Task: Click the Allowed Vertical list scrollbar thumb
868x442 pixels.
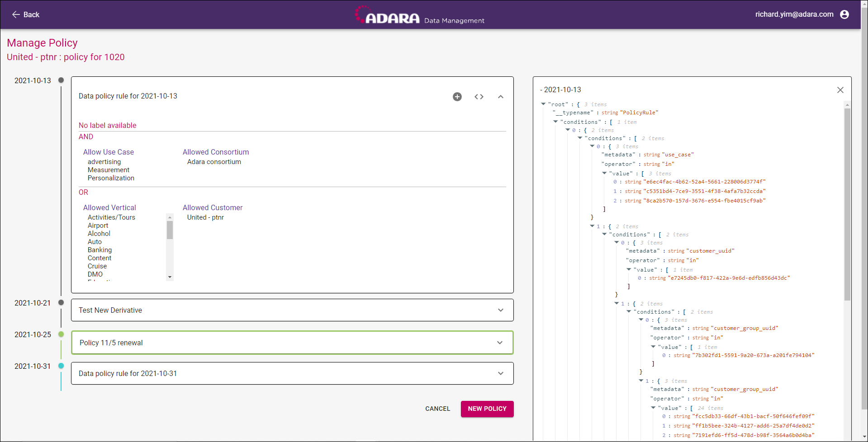Action: [x=170, y=230]
